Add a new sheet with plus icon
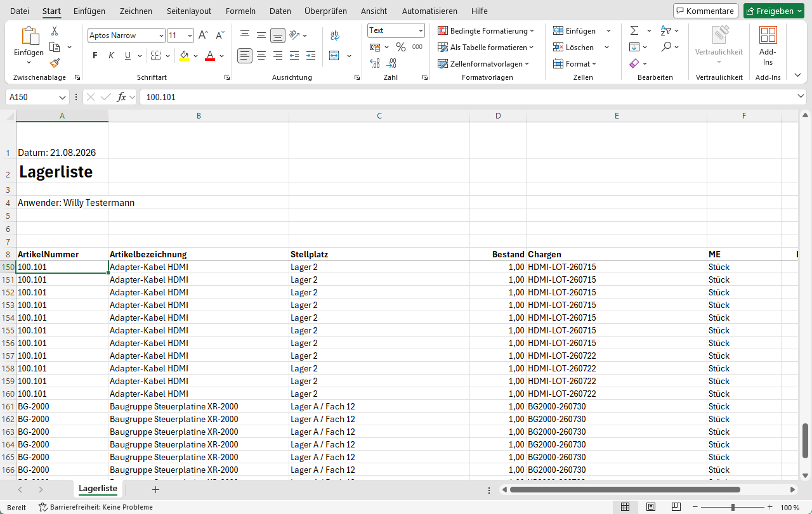This screenshot has width=812, height=514. 155,489
